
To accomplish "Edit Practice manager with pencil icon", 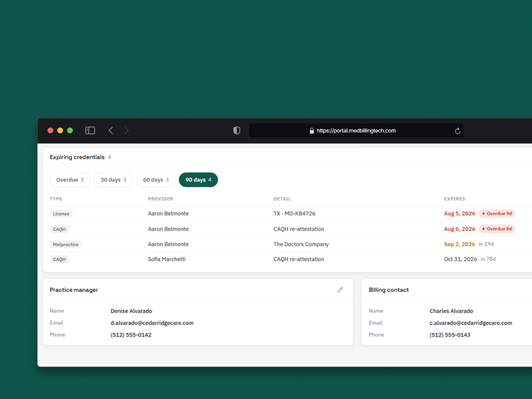I will 340,290.
